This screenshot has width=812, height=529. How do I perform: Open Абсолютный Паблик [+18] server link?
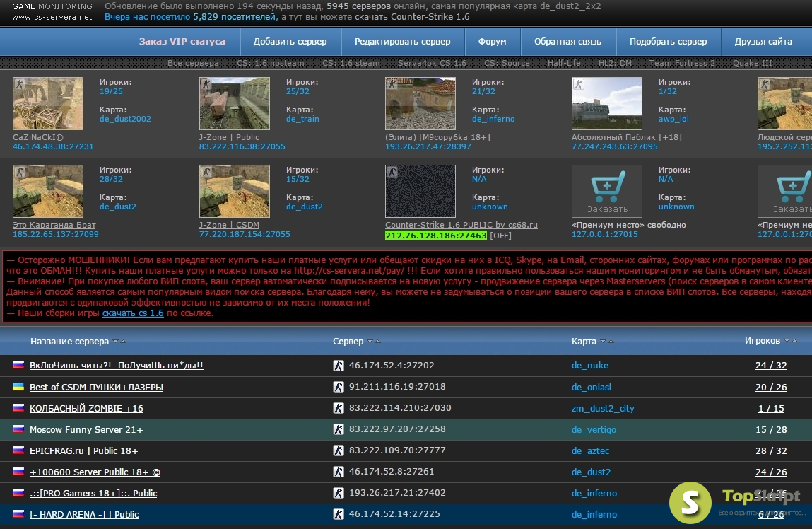coord(626,137)
